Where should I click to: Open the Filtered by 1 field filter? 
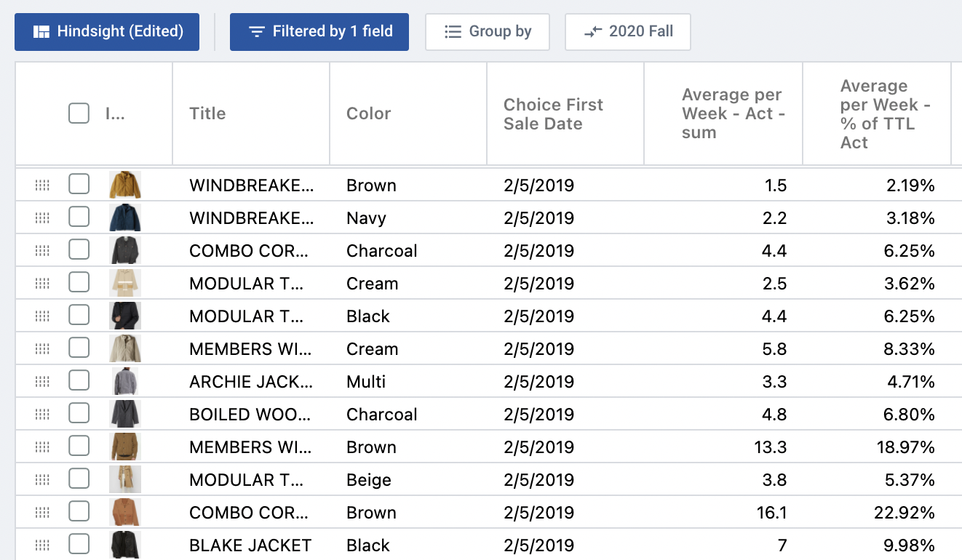(x=319, y=32)
